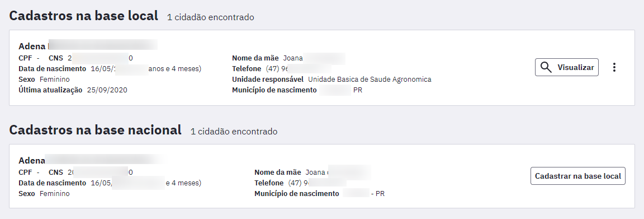Open the three-dot options menu for Adena

tap(614, 68)
